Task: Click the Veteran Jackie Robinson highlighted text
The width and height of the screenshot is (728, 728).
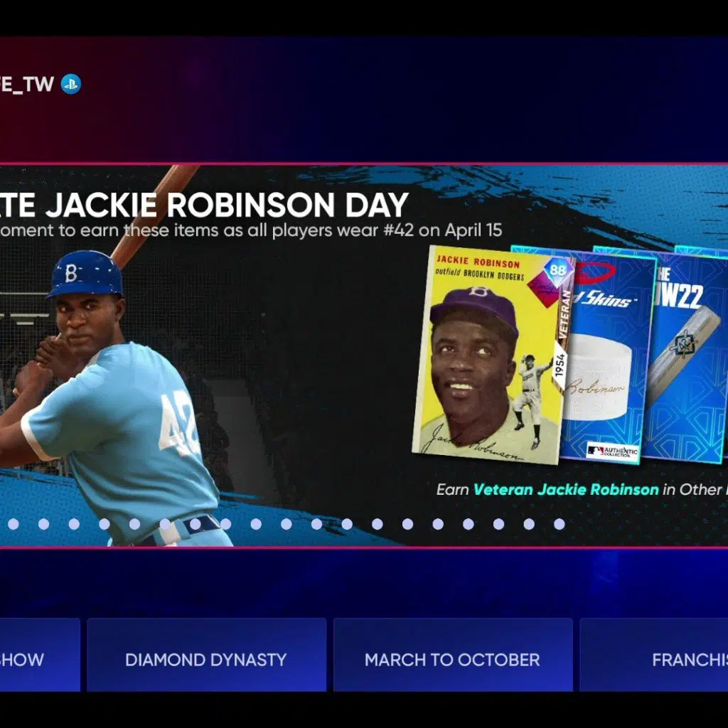Action: pyautogui.click(x=566, y=489)
